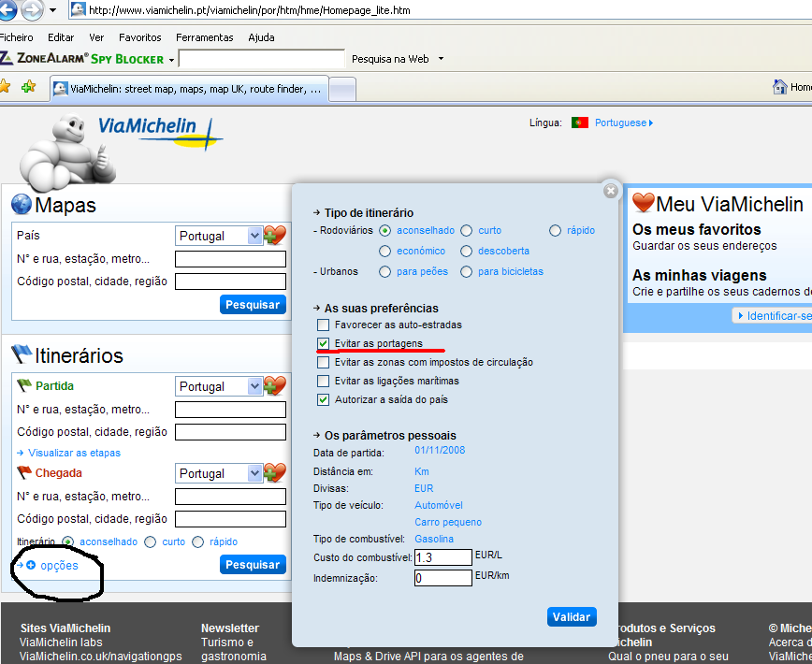This screenshot has height=664, width=812.
Task: Click the Partida street address input field
Action: click(x=230, y=410)
